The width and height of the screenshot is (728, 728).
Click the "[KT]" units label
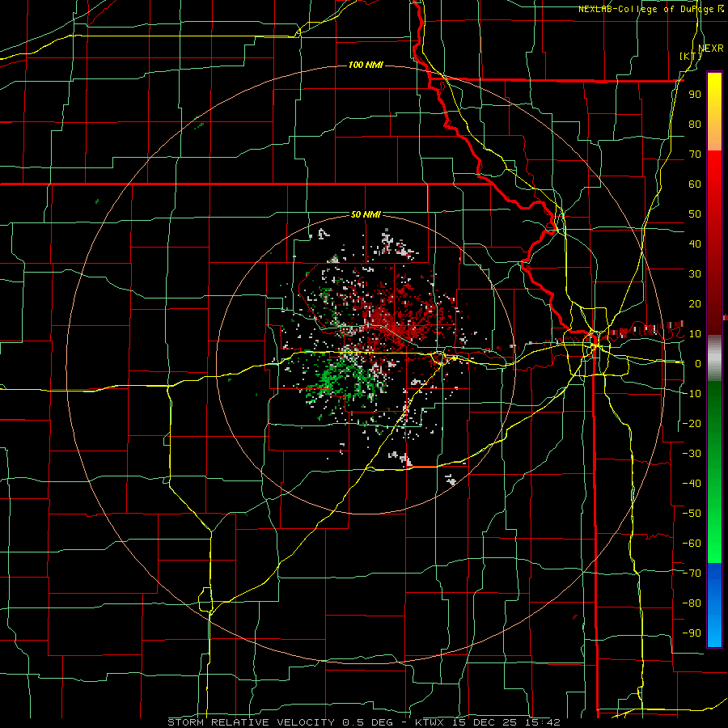click(691, 56)
